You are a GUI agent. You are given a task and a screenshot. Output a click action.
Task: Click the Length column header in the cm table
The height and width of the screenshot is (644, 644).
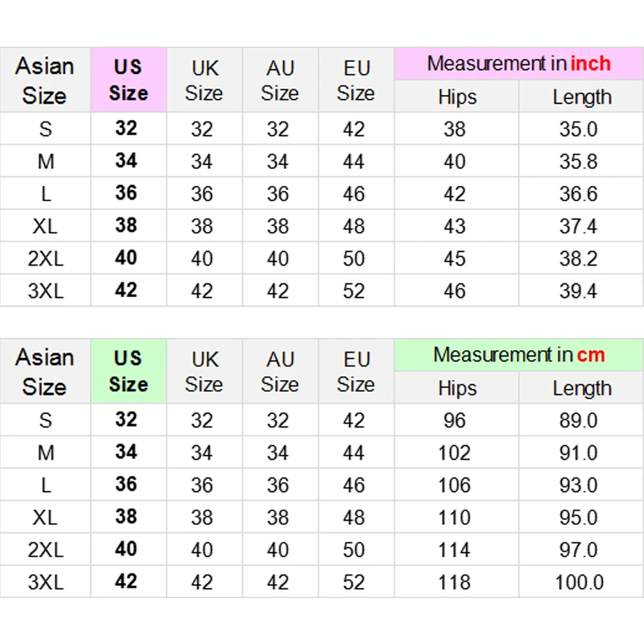pos(581,389)
